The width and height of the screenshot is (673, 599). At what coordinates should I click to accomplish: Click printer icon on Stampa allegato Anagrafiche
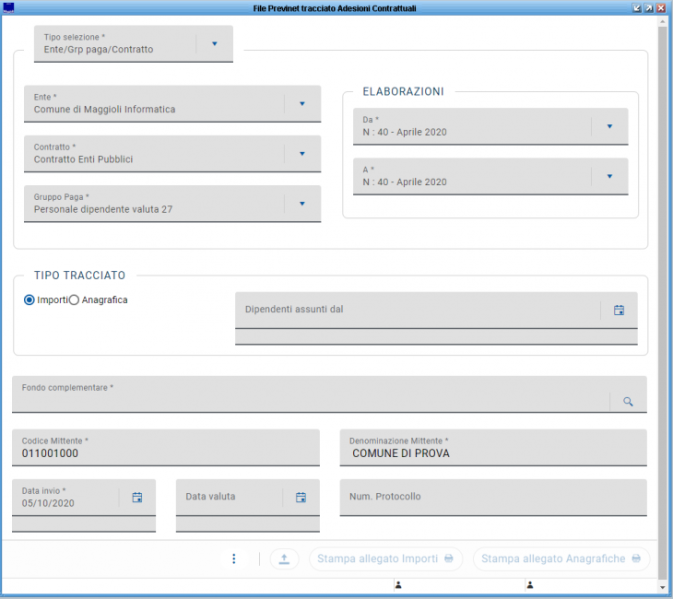coord(636,559)
